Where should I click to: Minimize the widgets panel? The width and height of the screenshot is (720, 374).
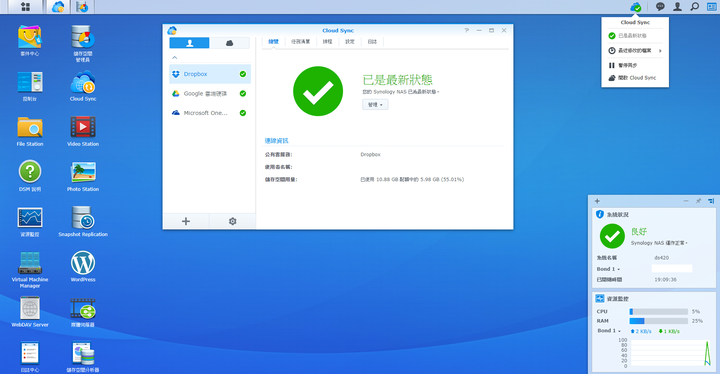[x=686, y=201]
